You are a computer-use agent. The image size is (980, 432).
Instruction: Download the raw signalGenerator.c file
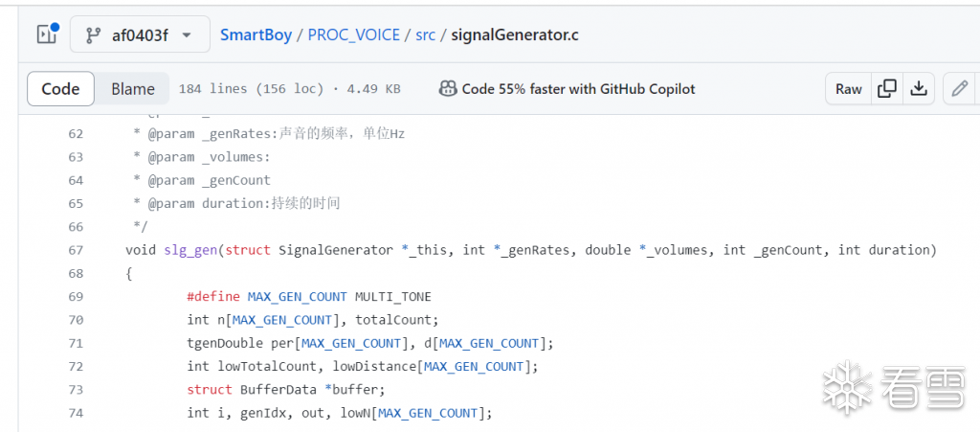(918, 89)
